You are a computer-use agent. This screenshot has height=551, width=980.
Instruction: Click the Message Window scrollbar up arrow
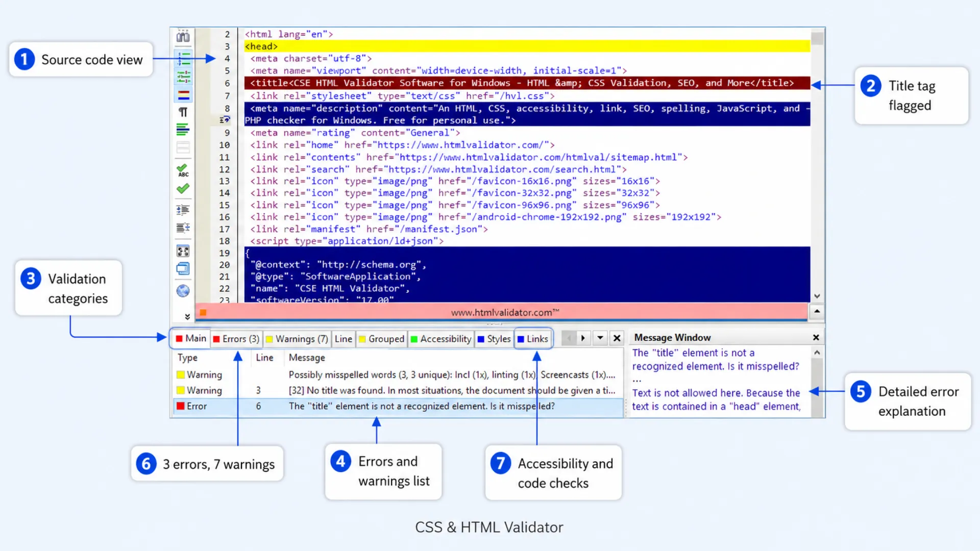(x=817, y=352)
